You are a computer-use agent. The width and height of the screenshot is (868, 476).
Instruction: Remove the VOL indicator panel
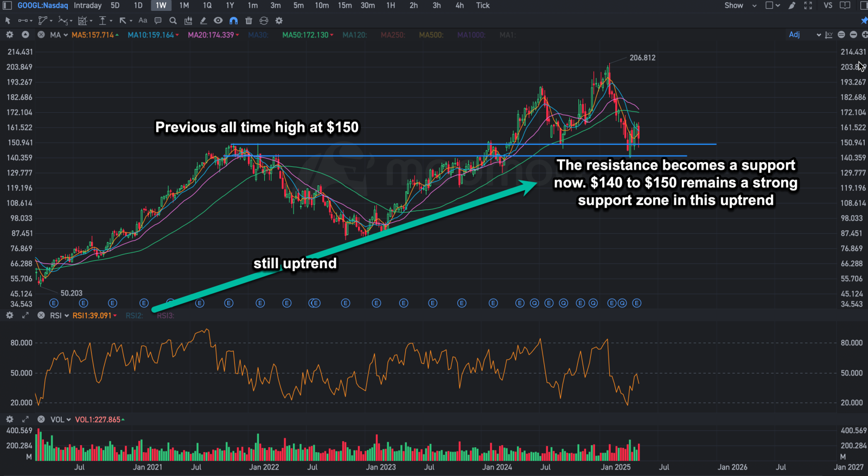coord(41,420)
